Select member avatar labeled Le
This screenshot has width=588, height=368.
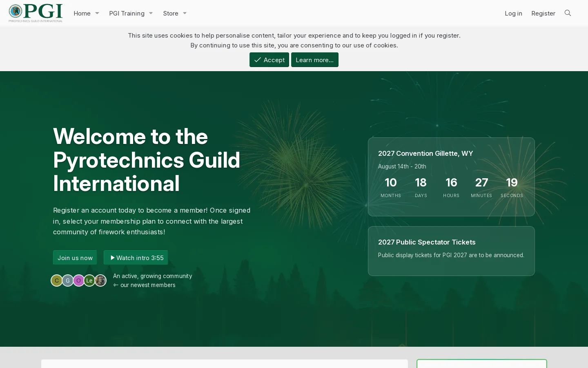coord(89,280)
